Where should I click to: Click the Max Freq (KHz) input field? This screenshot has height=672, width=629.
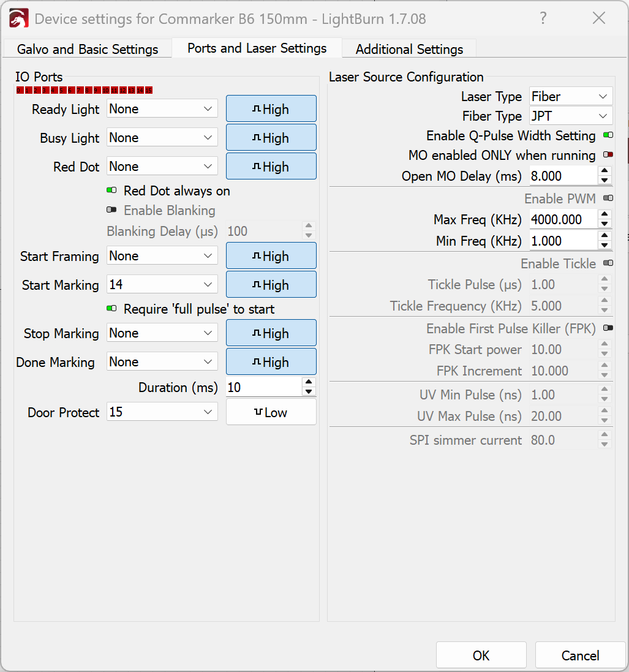point(562,219)
